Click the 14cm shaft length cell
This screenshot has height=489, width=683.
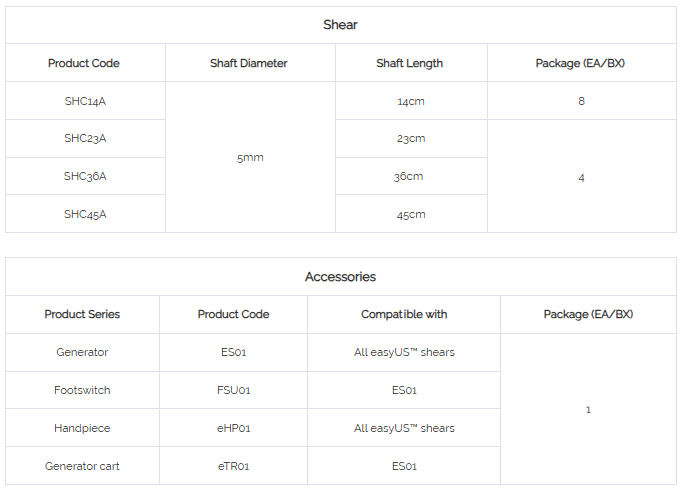click(411, 101)
